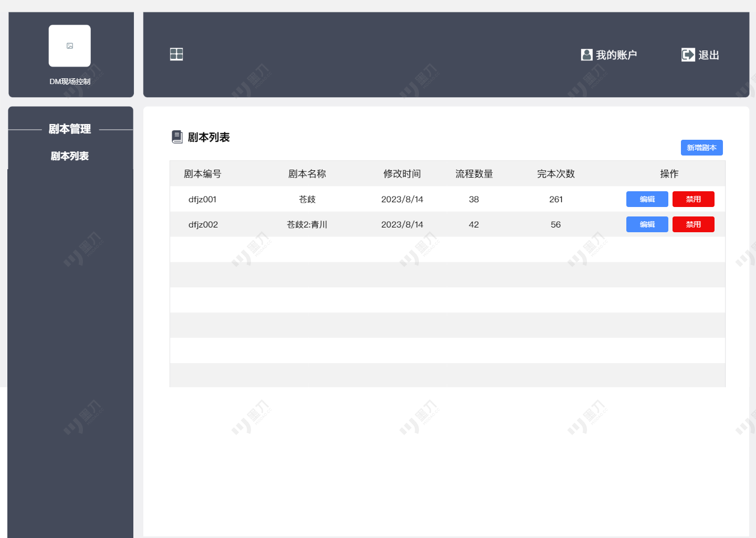
Task: Click the 剧本列表 page heading
Action: tap(209, 137)
